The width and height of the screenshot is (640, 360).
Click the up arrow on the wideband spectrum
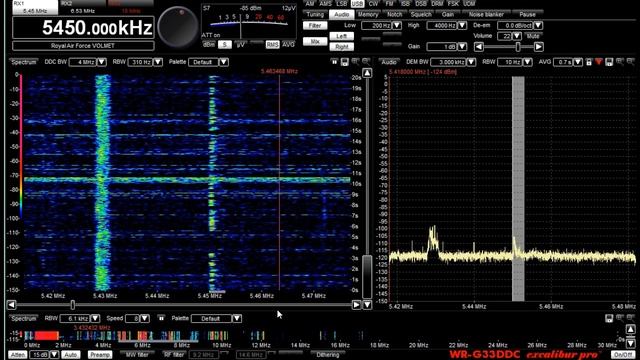click(631, 329)
